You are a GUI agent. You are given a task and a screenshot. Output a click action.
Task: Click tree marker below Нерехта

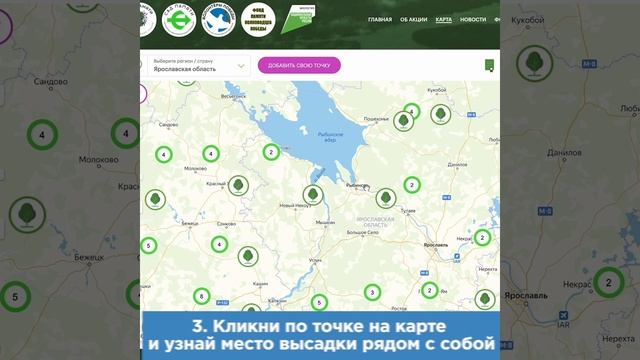click(x=485, y=299)
